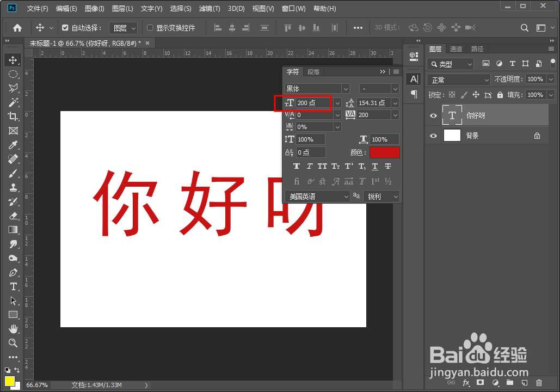
Task: Select the Pen tool
Action: [x=13, y=272]
